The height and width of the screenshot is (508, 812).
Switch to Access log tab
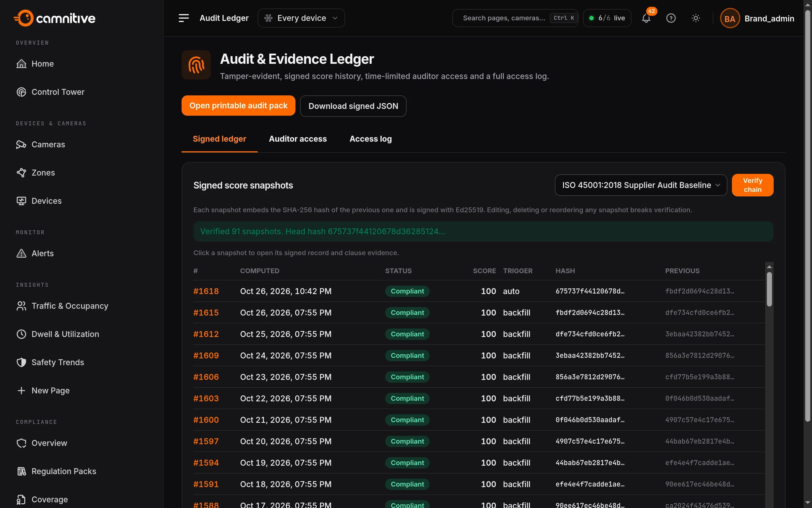[370, 139]
